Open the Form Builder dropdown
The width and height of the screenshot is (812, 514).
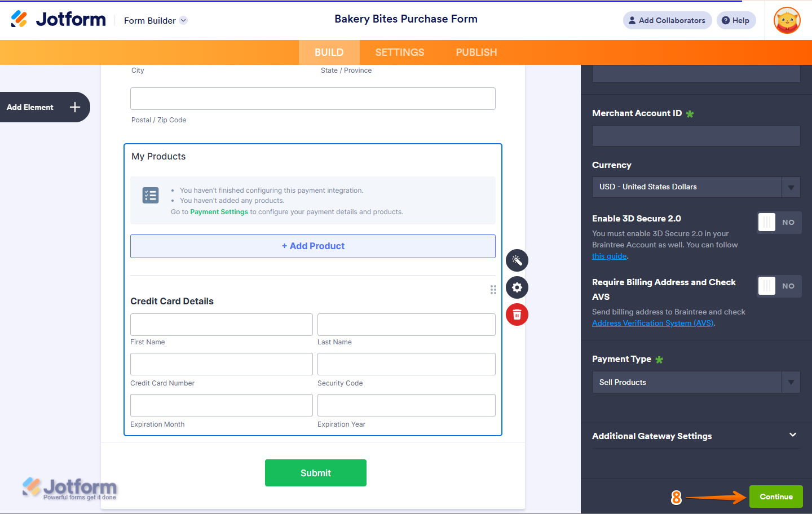155,20
